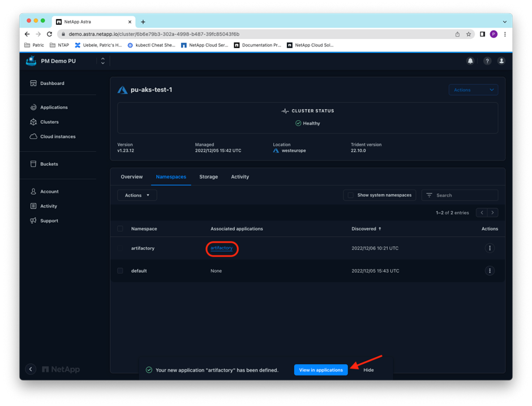The image size is (532, 406).
Task: Reload the page in the browser
Action: pyautogui.click(x=50, y=34)
